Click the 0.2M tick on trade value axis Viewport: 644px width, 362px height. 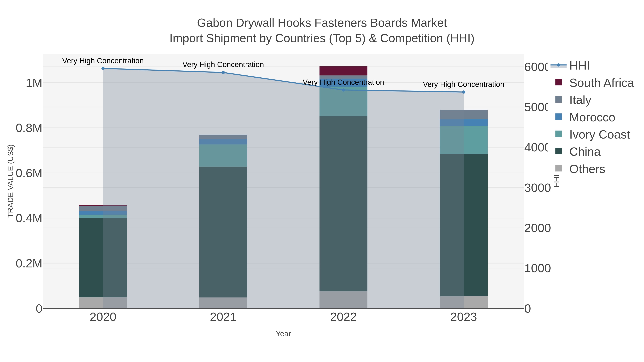click(x=29, y=264)
